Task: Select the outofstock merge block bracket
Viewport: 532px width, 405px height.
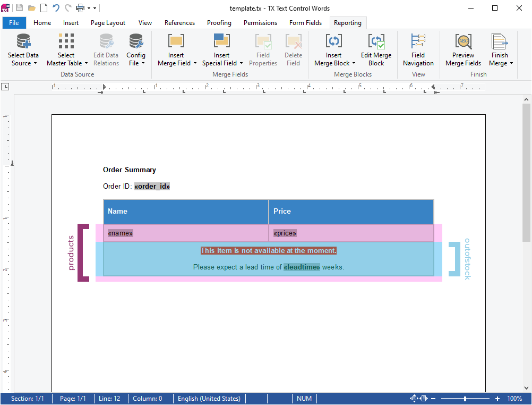Action: [454, 259]
